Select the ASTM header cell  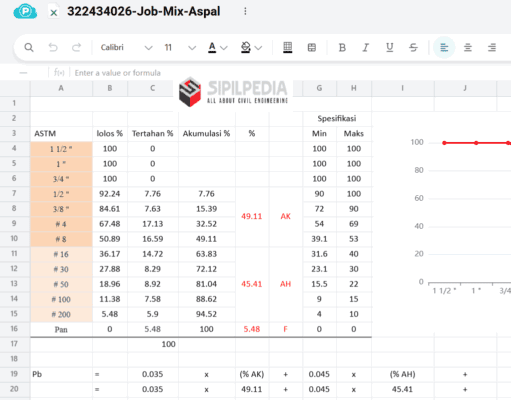[61, 134]
